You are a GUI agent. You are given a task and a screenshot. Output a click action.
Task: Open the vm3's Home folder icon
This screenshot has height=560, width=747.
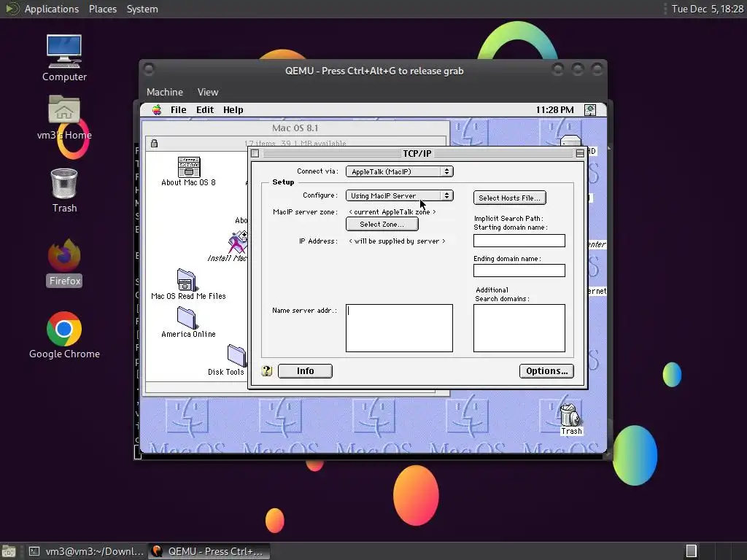coord(64,109)
